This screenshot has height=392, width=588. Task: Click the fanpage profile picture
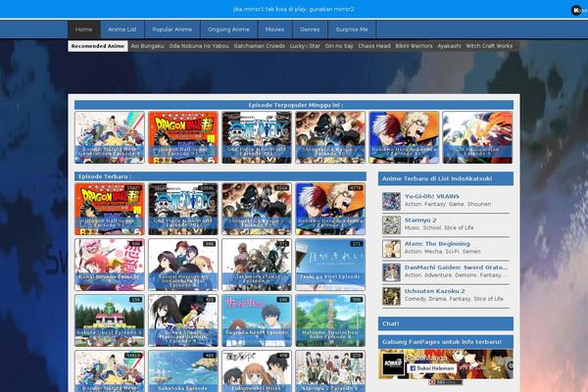[x=393, y=364]
